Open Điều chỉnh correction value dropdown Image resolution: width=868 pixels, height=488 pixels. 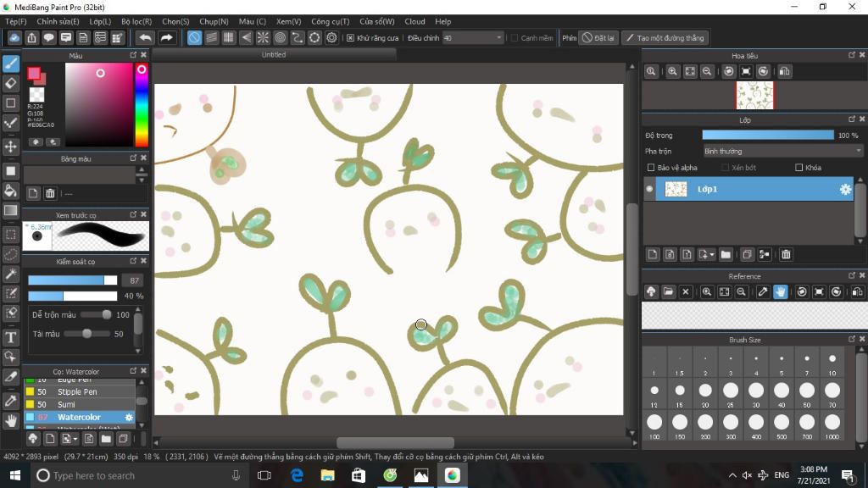473,37
